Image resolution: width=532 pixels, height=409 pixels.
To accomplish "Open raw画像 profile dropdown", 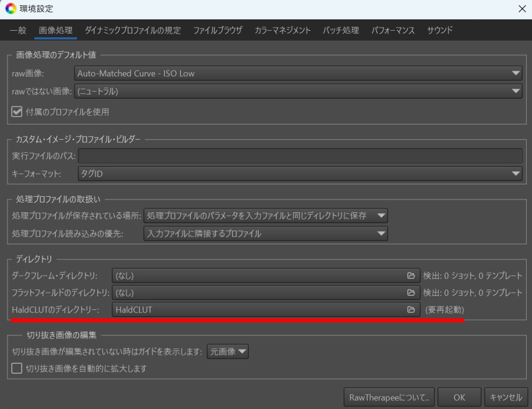I will coord(298,73).
